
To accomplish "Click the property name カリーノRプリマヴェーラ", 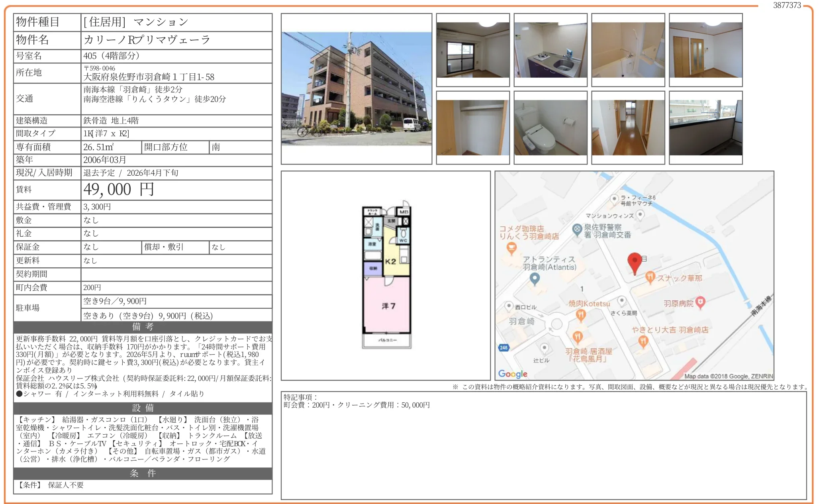I will click(x=147, y=40).
